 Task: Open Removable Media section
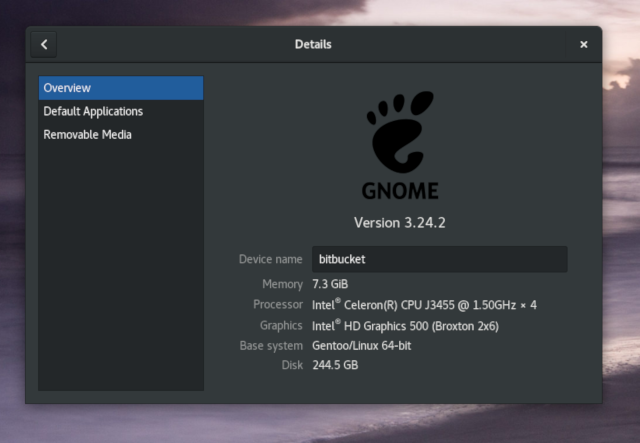121,135
